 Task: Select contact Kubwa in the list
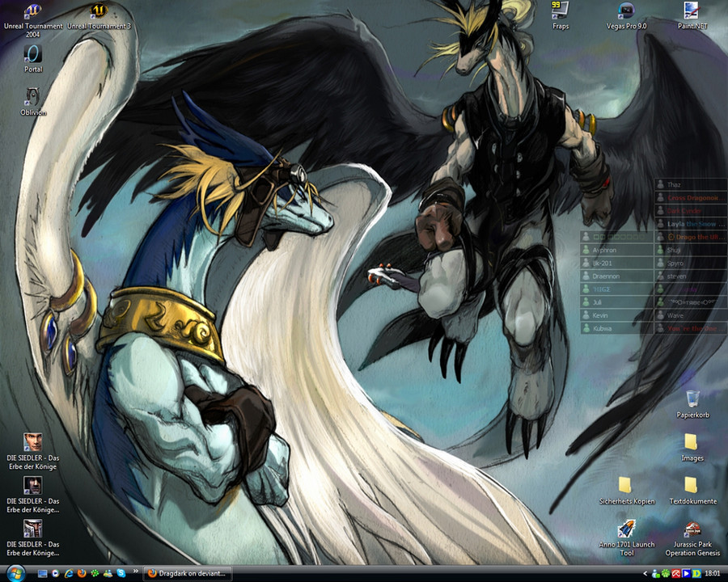pyautogui.click(x=616, y=328)
